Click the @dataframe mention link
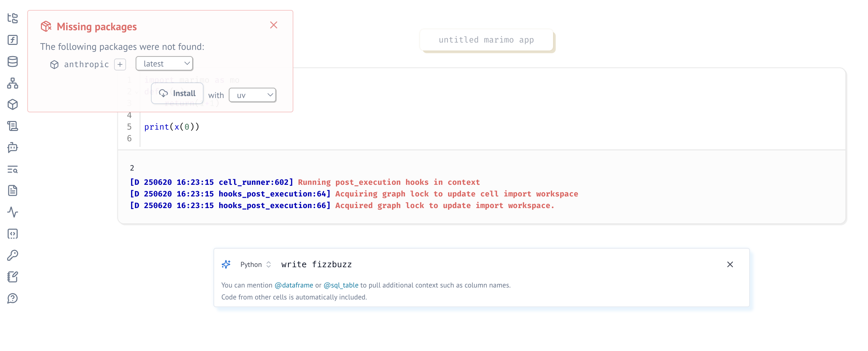868x351 pixels. (x=294, y=285)
